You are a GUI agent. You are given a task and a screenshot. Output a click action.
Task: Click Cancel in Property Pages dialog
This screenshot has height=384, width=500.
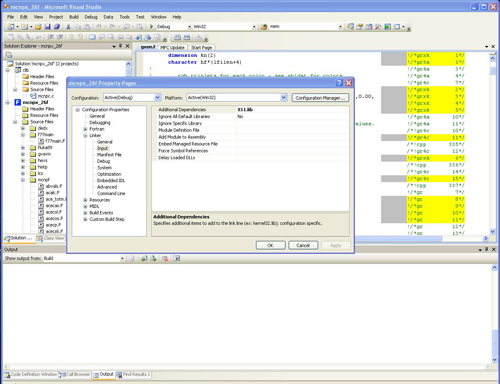[303, 245]
